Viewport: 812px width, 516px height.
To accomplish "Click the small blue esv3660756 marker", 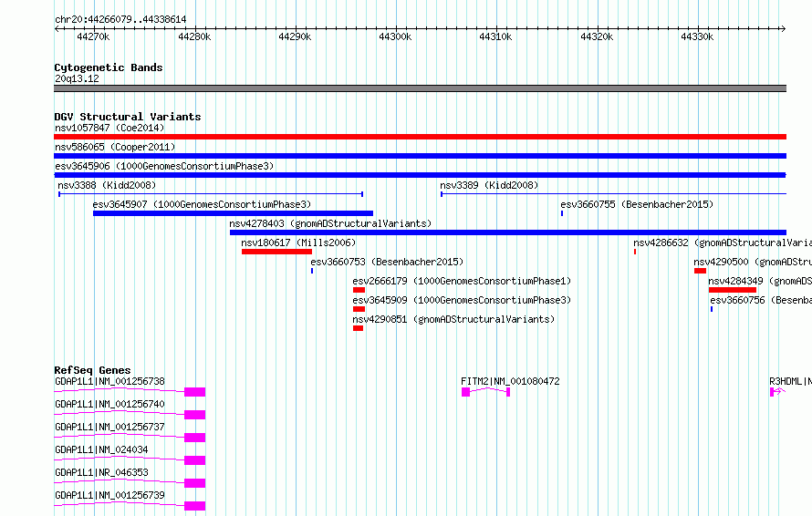I will click(x=712, y=309).
